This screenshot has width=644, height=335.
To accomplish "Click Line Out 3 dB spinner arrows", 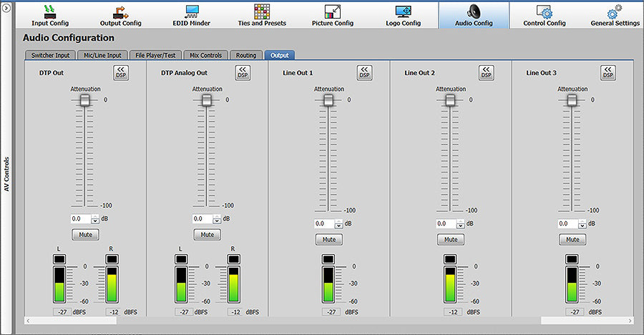I will click(x=582, y=224).
